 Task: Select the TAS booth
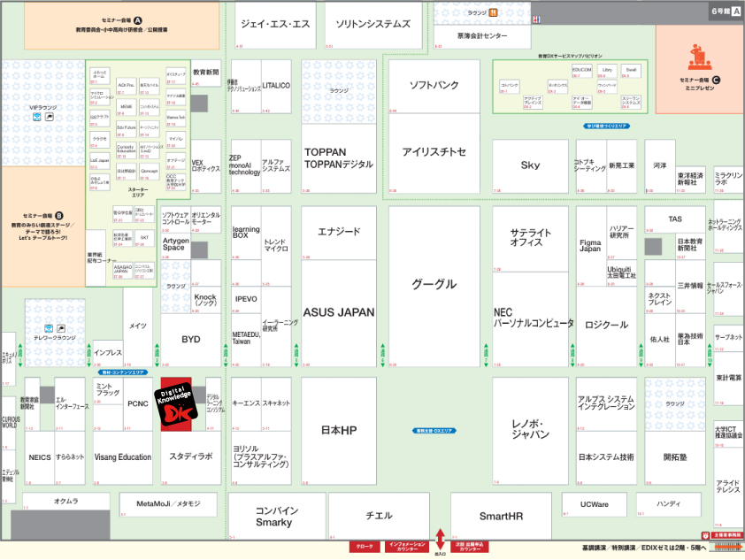675,219
